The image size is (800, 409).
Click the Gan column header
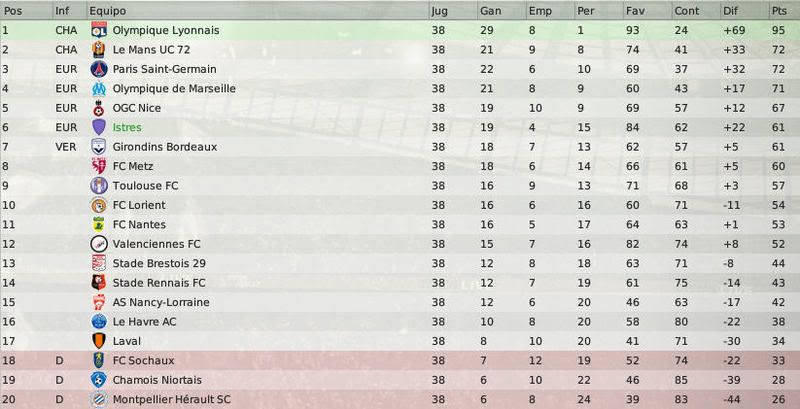(501, 11)
